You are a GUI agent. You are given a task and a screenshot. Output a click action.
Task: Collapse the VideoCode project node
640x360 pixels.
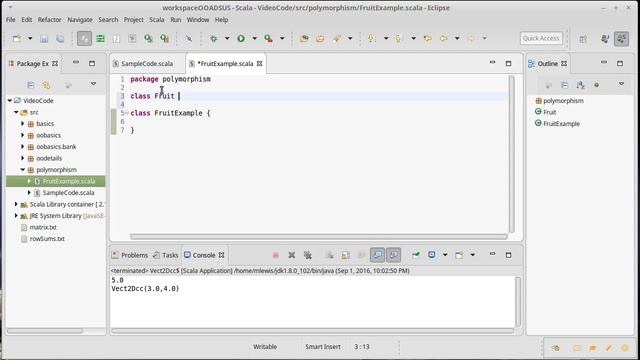(x=10, y=100)
